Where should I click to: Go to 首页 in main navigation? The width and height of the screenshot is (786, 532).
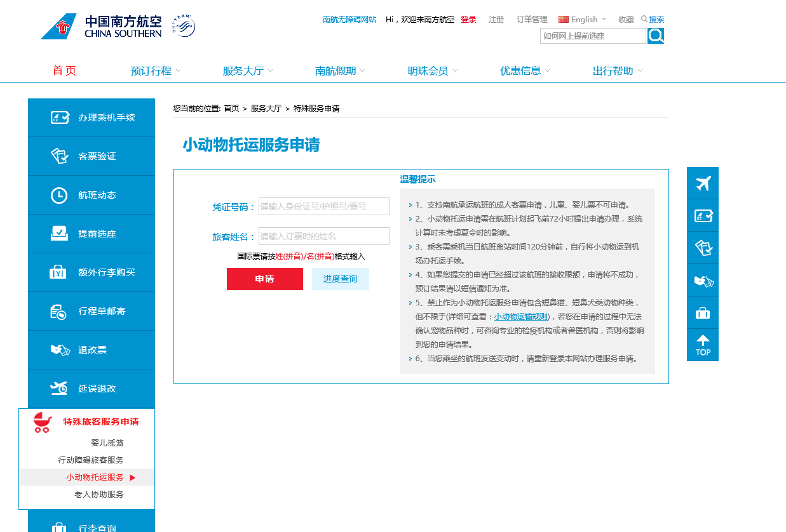pyautogui.click(x=64, y=70)
